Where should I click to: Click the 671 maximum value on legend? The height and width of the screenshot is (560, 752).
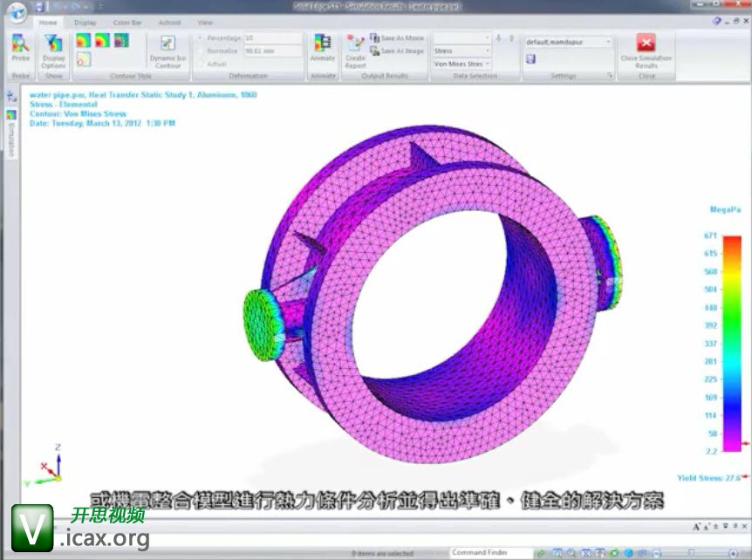pyautogui.click(x=710, y=236)
